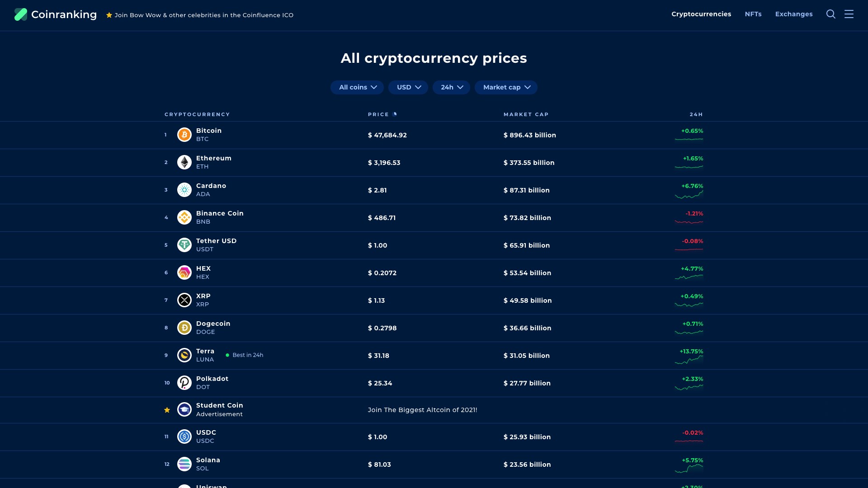Open the Bitcoin name link
868x488 pixels.
[209, 131]
